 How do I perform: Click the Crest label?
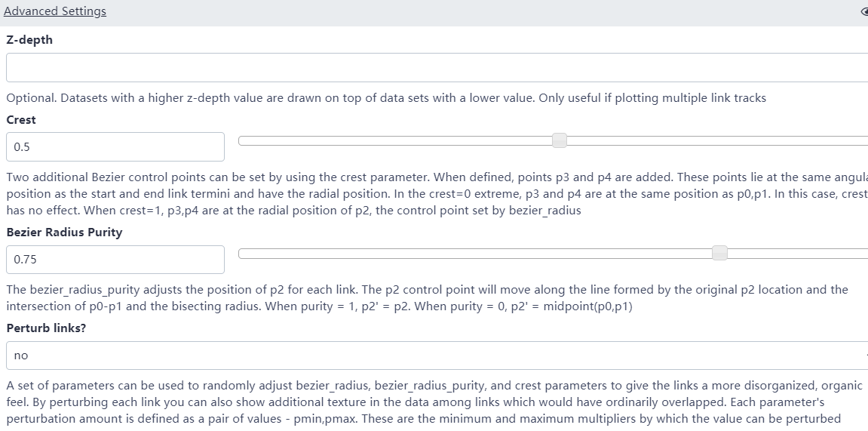coord(21,120)
